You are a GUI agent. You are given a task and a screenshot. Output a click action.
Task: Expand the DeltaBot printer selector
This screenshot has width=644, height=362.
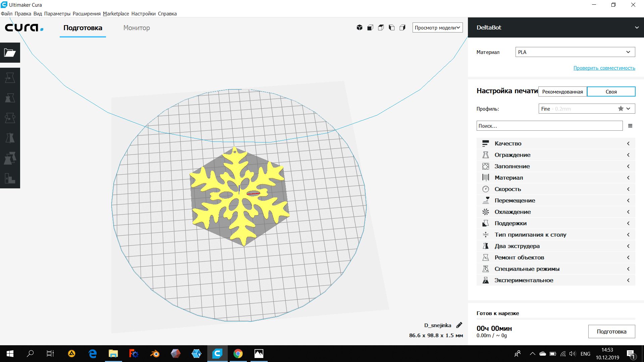click(x=556, y=27)
